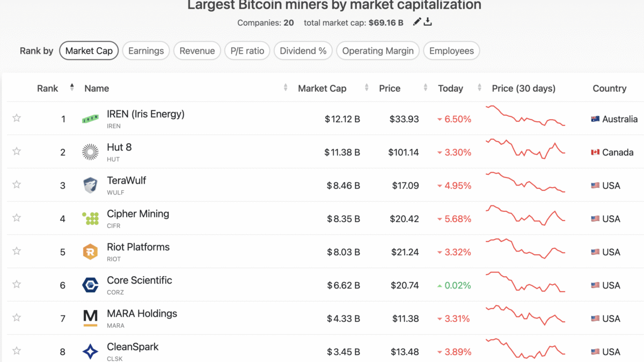Toggle the favorite star for Core Scientific
Viewport: 644px width, 362px height.
17,284
